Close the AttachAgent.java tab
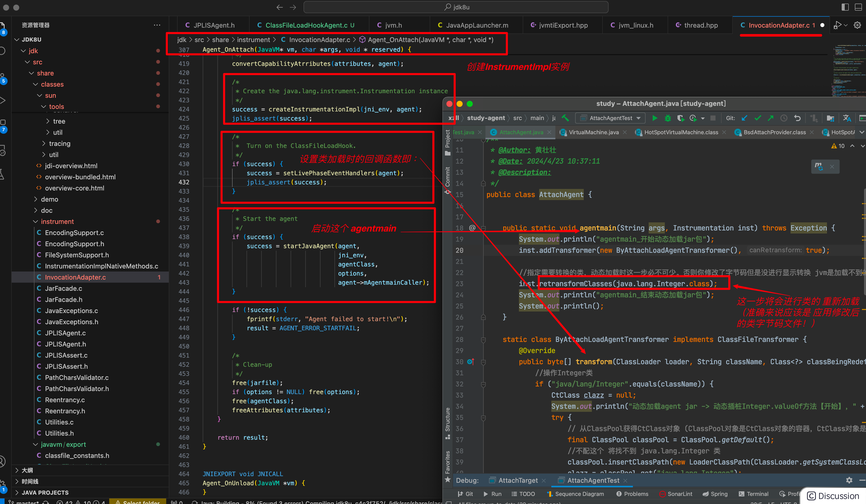This screenshot has width=866, height=504. click(549, 132)
